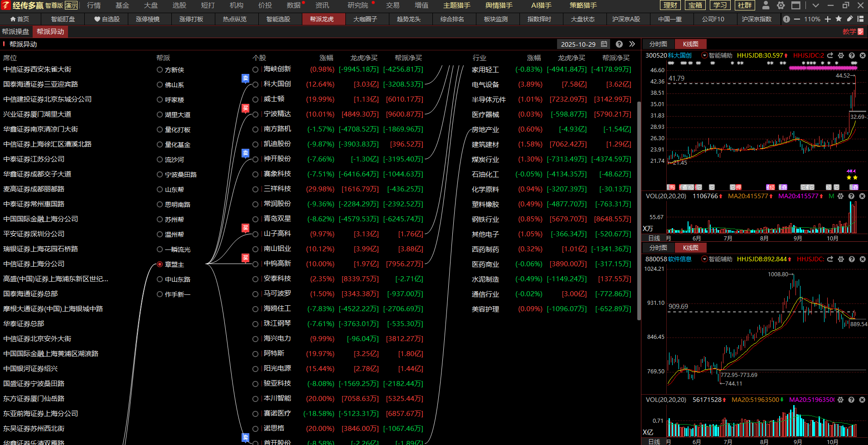Open the 智能选股 tab in navigation bar
The image size is (868, 445).
(x=278, y=19)
